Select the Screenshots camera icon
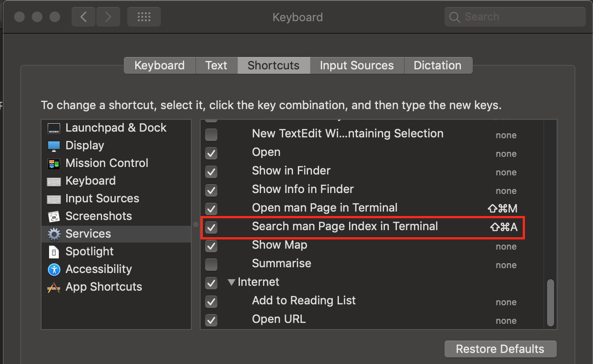Viewport: 593px width, 364px height. point(53,216)
